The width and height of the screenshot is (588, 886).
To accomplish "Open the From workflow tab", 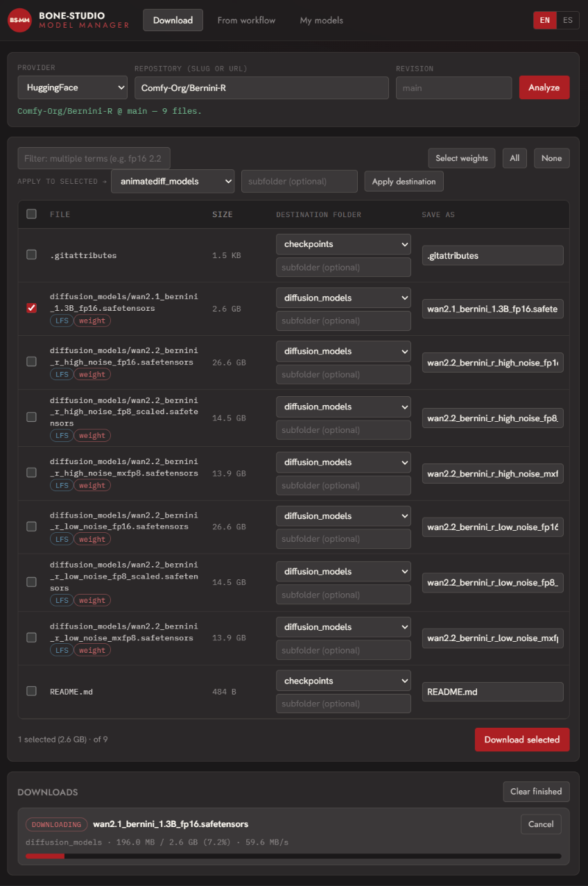I will (x=246, y=20).
